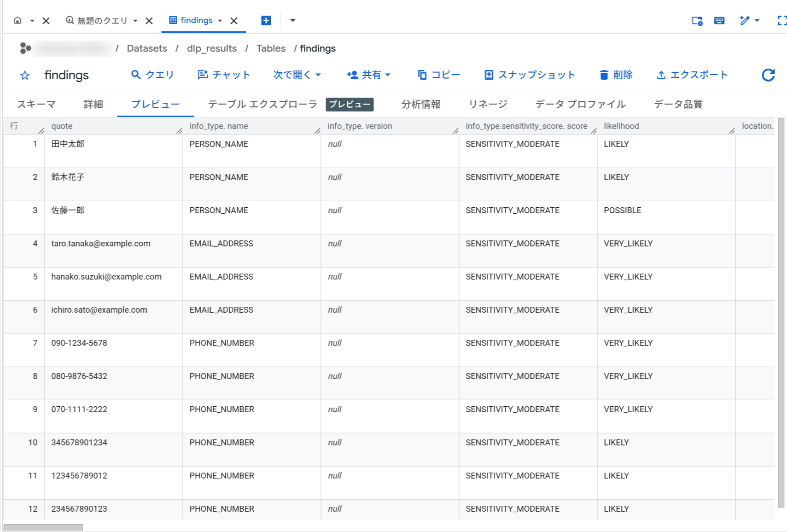Open the チャット button
Image resolution: width=787 pixels, height=532 pixels.
tap(224, 75)
